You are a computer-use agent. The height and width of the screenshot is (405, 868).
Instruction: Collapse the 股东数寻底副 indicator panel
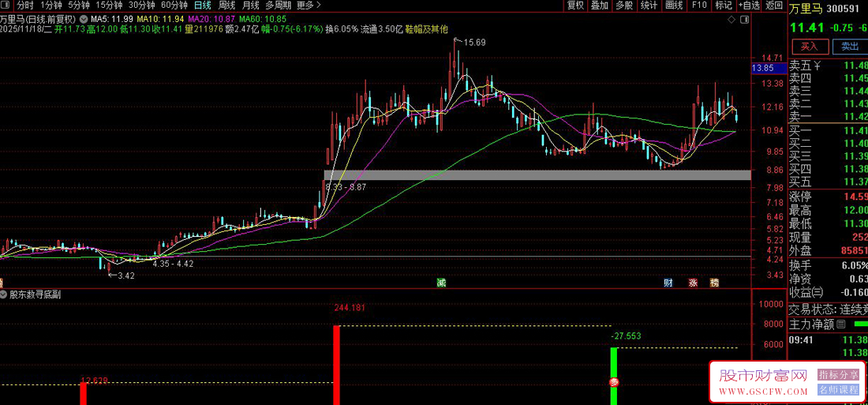coord(5,294)
